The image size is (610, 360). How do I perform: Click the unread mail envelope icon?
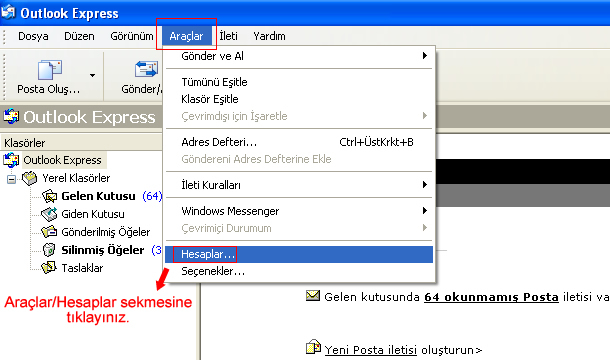click(313, 296)
